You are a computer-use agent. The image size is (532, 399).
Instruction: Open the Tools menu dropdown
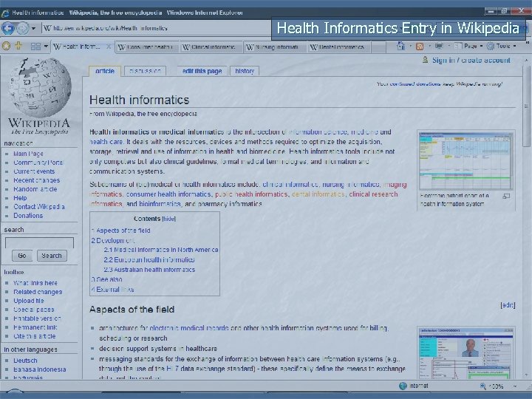point(502,46)
